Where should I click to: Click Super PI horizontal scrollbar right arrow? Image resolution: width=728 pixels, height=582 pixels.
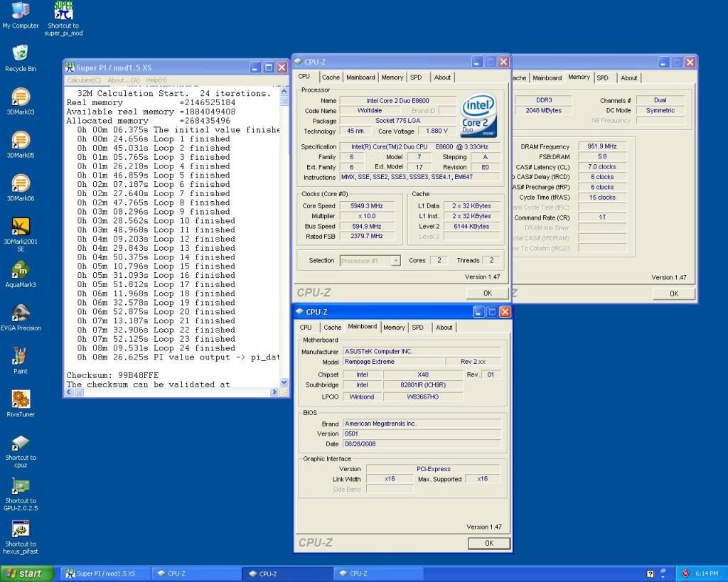click(x=274, y=392)
